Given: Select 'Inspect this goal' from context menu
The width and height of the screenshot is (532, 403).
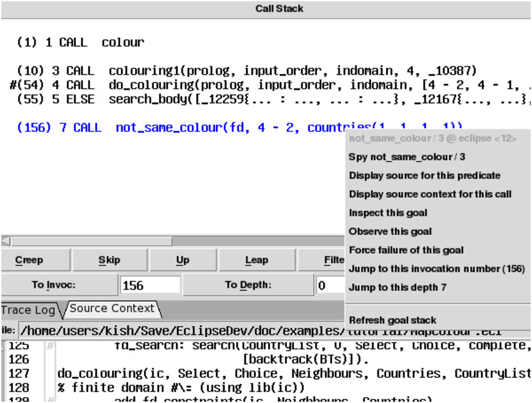Looking at the screenshot, I should (x=388, y=213).
